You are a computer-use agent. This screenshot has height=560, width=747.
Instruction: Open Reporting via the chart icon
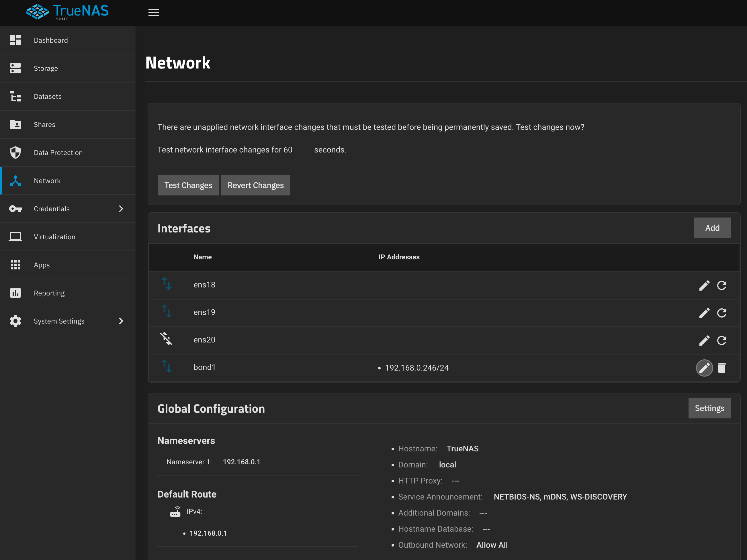click(15, 293)
